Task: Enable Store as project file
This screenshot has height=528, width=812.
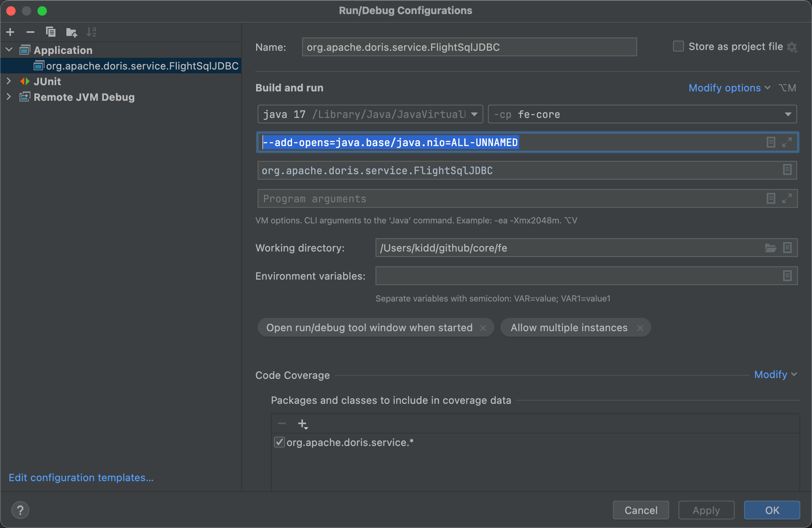Action: pos(678,46)
